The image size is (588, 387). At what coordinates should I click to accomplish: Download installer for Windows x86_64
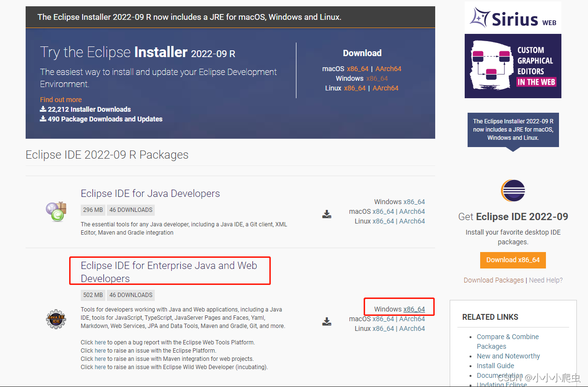(x=377, y=78)
